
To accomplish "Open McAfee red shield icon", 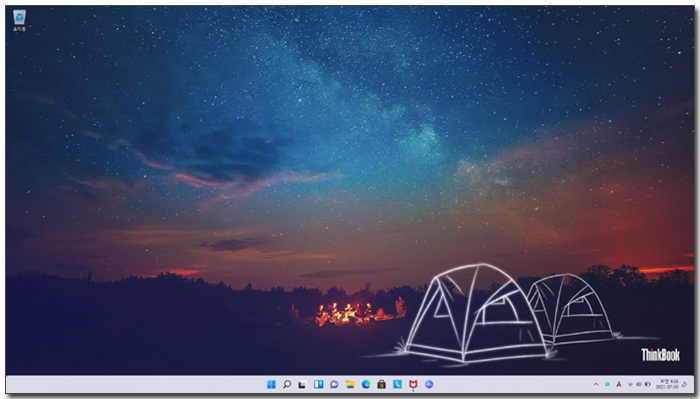I will pyautogui.click(x=413, y=384).
